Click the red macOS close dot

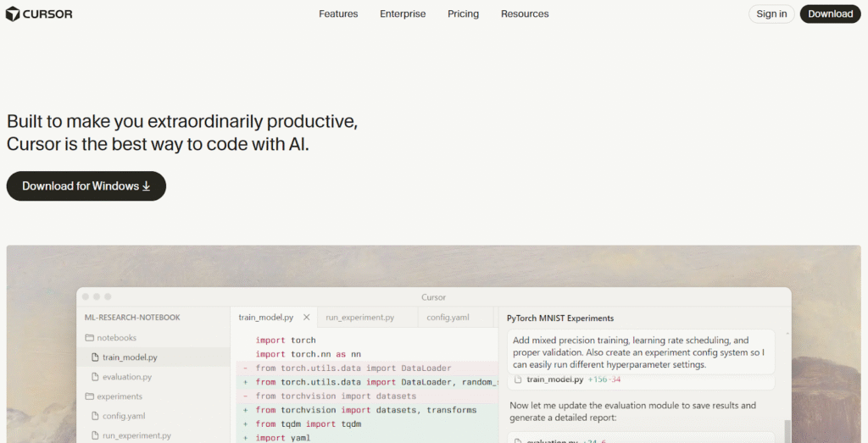click(86, 297)
